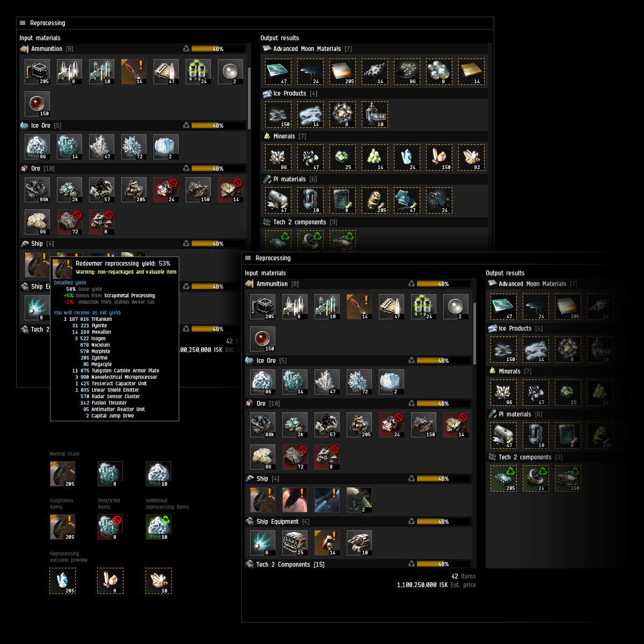Click the Tech 2 Components [15] yield bar
This screenshot has width=644, height=644.
coord(438,564)
